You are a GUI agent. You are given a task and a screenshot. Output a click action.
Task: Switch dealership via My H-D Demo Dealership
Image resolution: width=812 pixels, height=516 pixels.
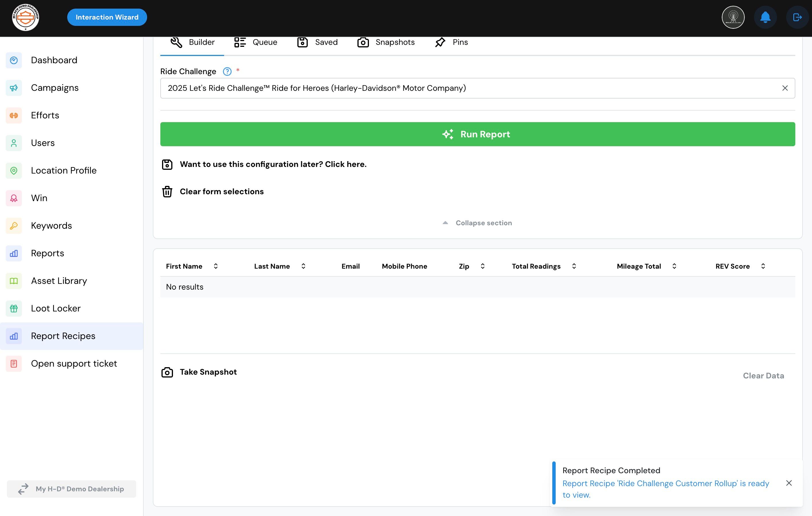pos(72,489)
